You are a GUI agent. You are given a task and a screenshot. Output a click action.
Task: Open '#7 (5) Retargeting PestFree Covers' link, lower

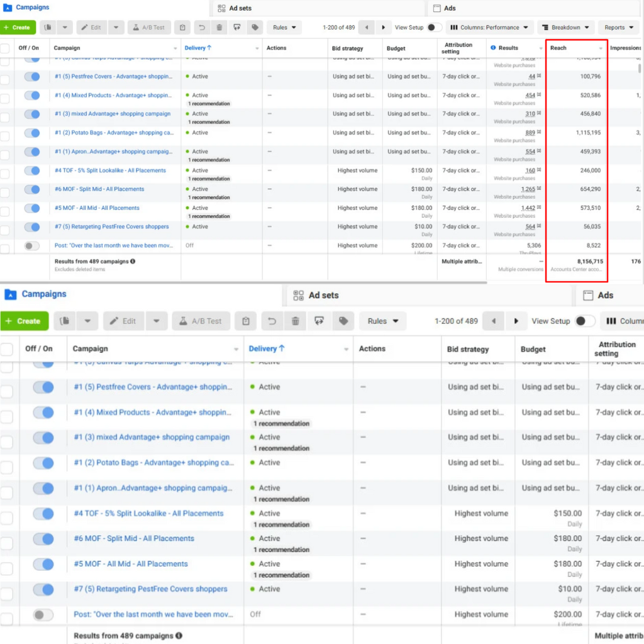[150, 589]
